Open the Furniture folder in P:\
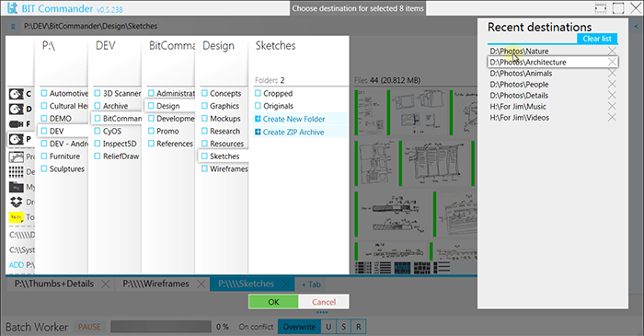This screenshot has height=336, width=644. 64,156
